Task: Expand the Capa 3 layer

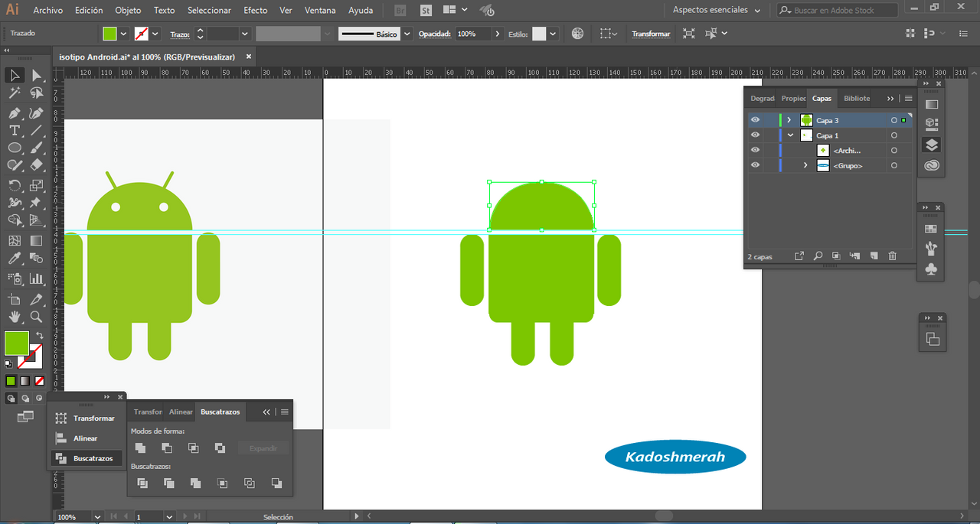Action: 789,120
